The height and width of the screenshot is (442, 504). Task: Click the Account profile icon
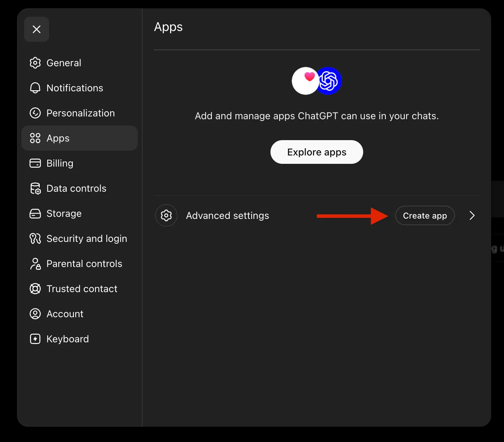tap(35, 314)
